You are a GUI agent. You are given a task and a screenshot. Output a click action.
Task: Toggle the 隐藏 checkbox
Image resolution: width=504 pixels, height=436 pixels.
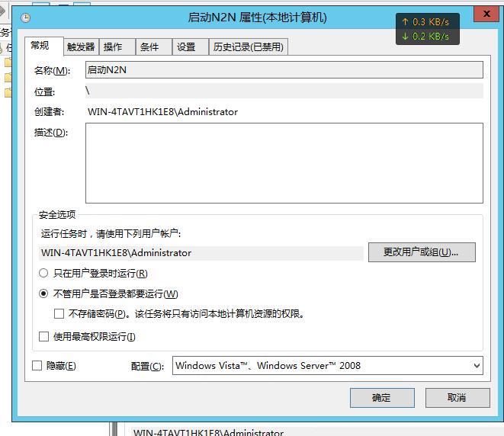click(x=37, y=366)
